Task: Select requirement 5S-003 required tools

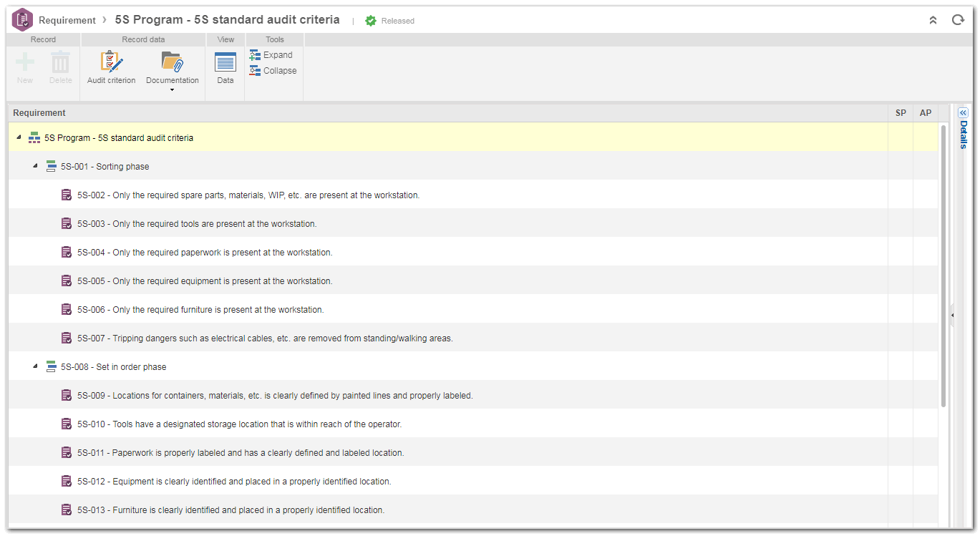Action: click(473, 223)
